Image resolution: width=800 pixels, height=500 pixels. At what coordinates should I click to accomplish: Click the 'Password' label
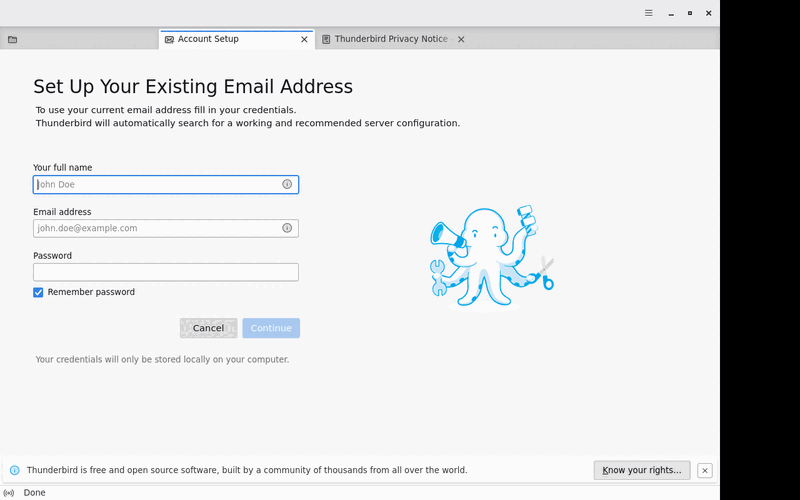[53, 256]
